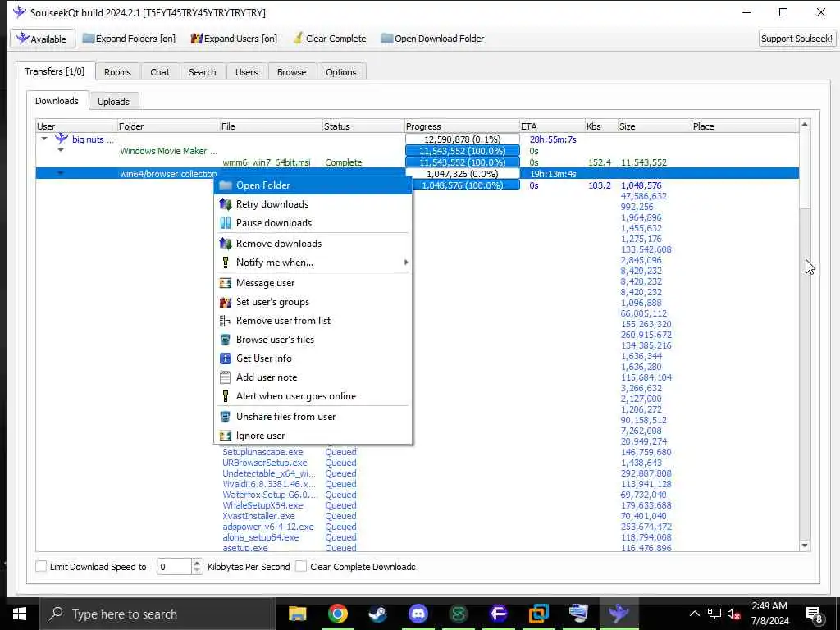Select the Vivaldi.6.8.3381.46 queued file
840x630 pixels.
coord(269,484)
